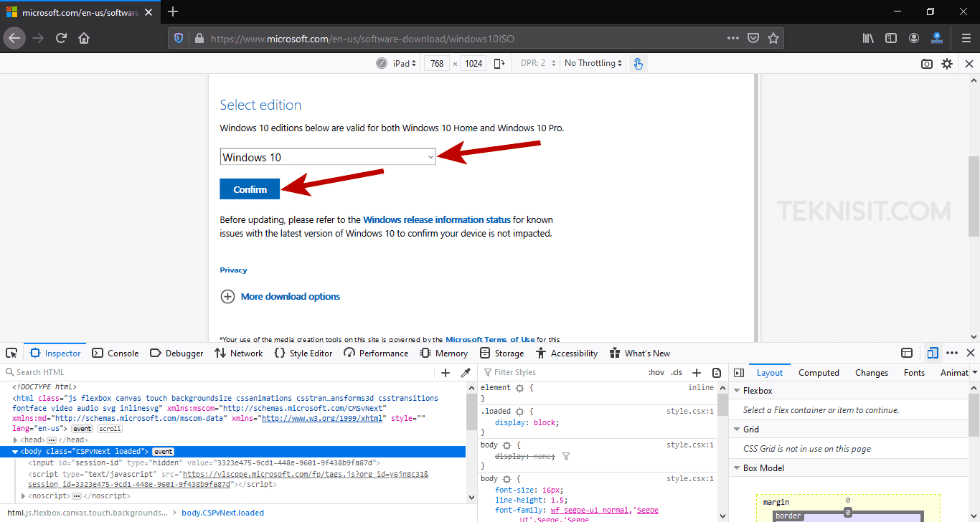Switch to the Debugger tab
Viewport: 980px width, 522px height.
(x=176, y=353)
